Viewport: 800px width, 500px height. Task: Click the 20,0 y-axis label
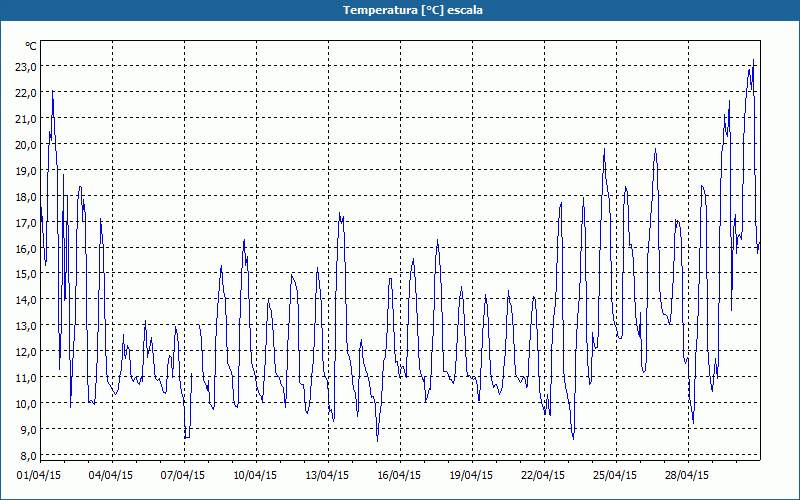click(27, 145)
